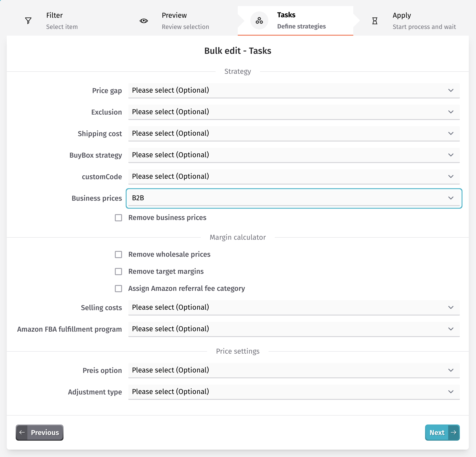The height and width of the screenshot is (457, 476).
Task: Click the BuyBox strategy field label
Action: coord(96,155)
